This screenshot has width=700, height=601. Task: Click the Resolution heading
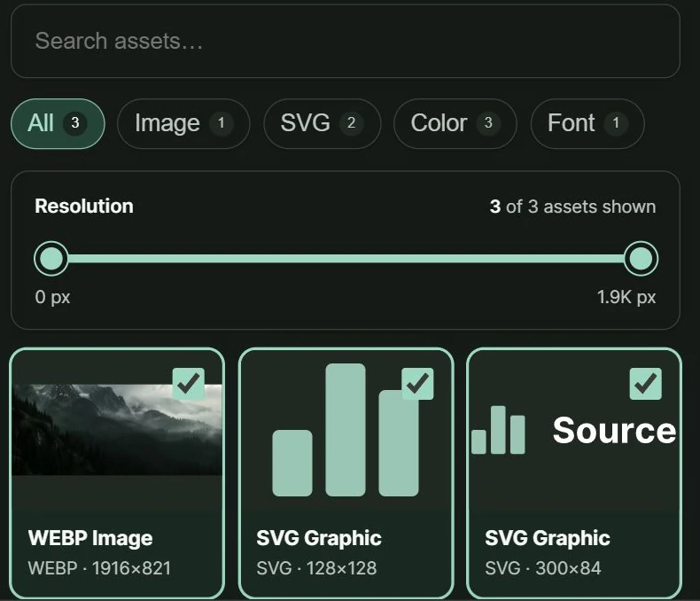(x=84, y=207)
